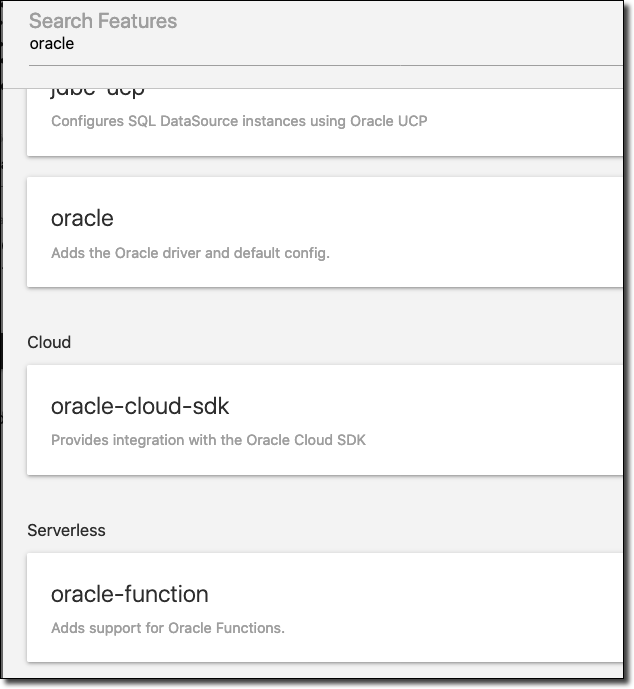Click "Provides integration with the Oracle Cloud SDK"
Screen dimensions: 634x689
(208, 440)
